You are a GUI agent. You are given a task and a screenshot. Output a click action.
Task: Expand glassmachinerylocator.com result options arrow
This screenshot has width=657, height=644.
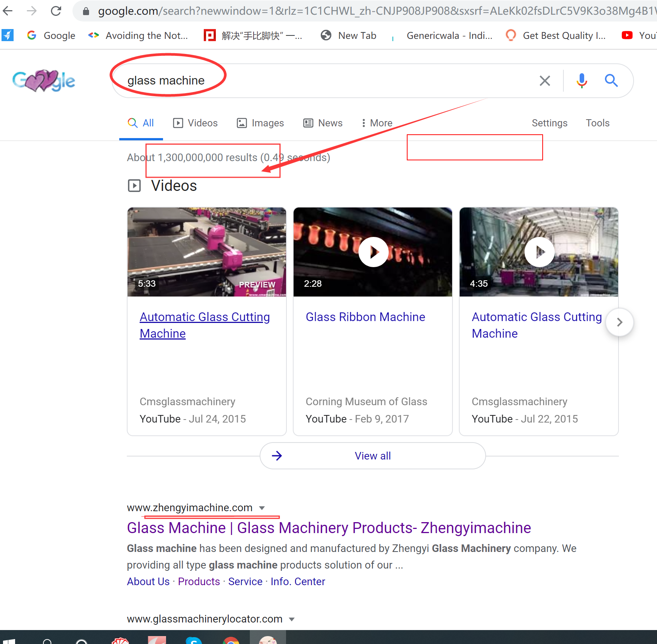[292, 619]
